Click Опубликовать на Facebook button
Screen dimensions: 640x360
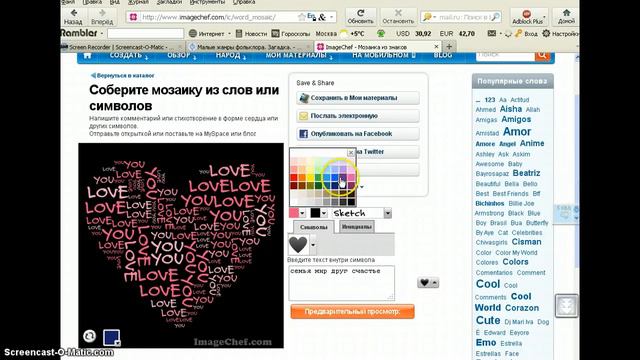358,134
